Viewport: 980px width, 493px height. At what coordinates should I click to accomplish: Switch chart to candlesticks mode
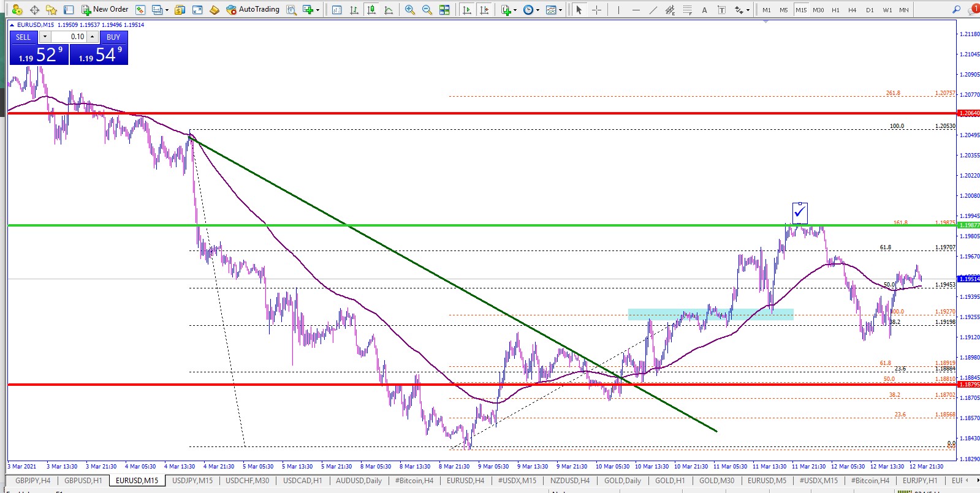(371, 10)
